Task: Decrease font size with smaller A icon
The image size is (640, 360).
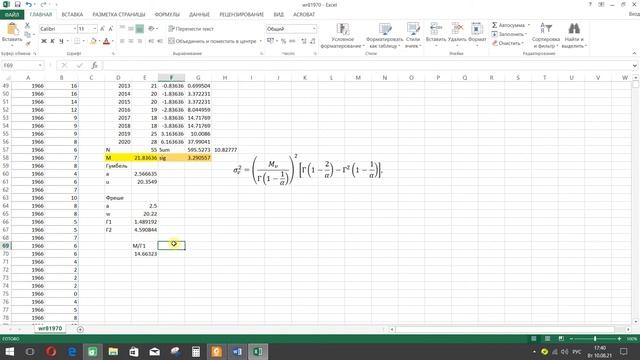Action: click(110, 29)
